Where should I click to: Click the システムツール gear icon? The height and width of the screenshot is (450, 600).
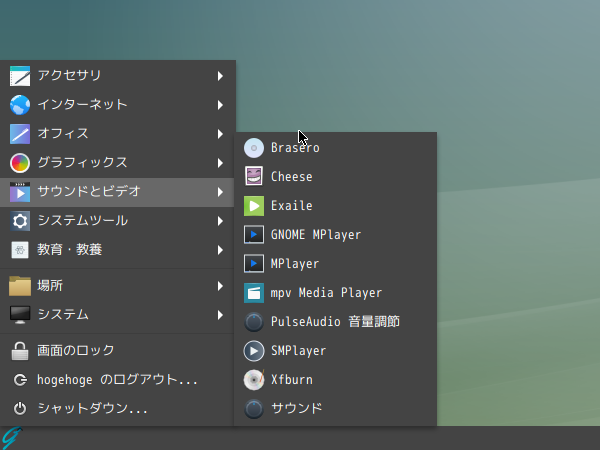click(20, 221)
